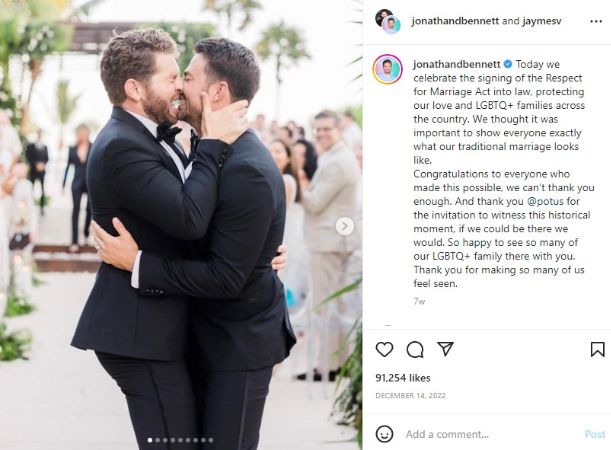Open comments via speech bubble icon
This screenshot has width=611, height=450.
(415, 349)
